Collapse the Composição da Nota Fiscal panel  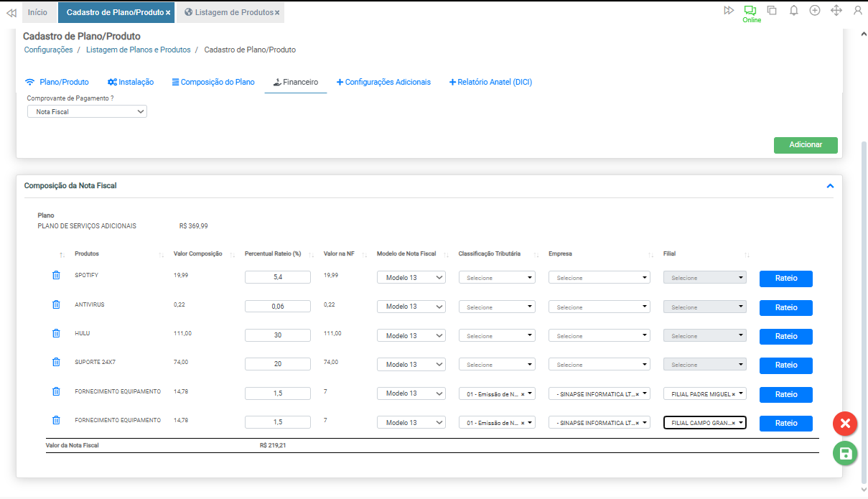pos(830,186)
